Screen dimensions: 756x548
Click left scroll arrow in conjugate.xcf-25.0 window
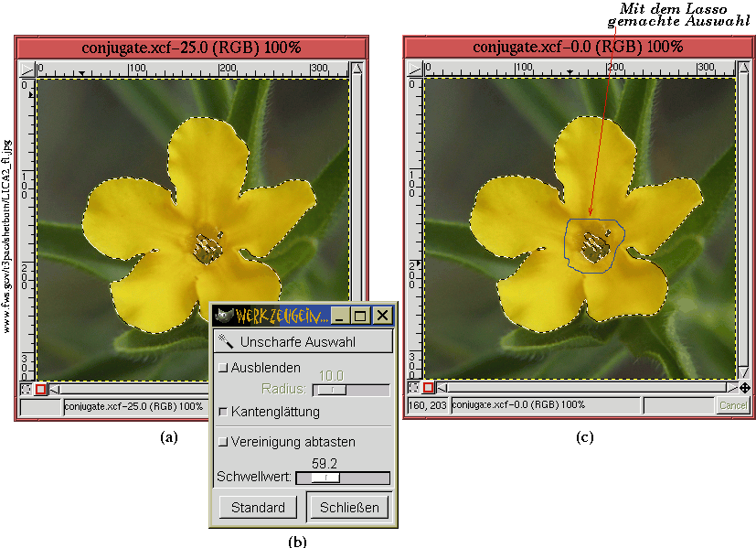[x=54, y=389]
